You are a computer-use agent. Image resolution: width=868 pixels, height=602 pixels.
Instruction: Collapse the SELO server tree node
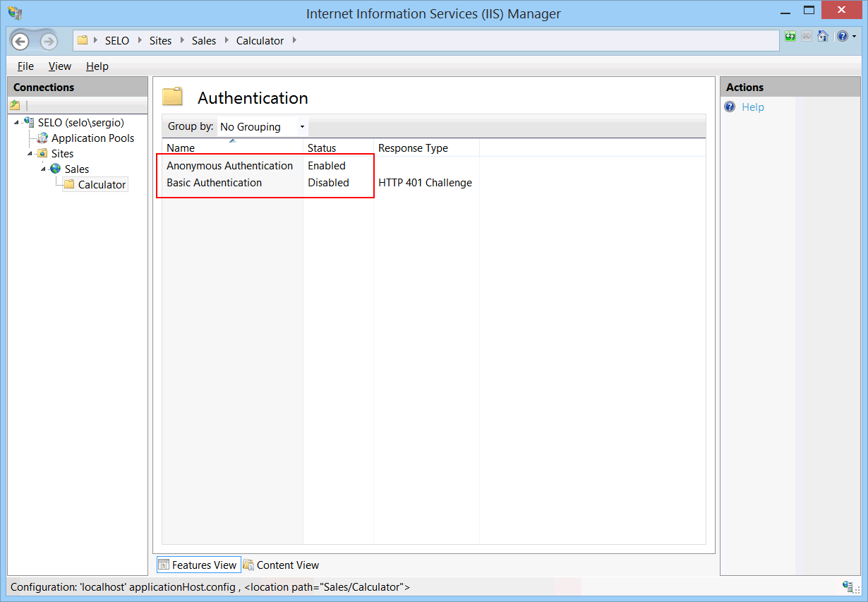pyautogui.click(x=16, y=123)
